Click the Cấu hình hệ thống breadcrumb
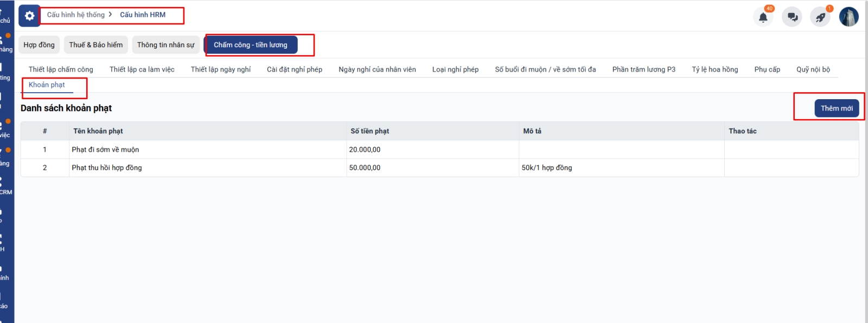Image resolution: width=868 pixels, height=323 pixels. click(x=76, y=15)
